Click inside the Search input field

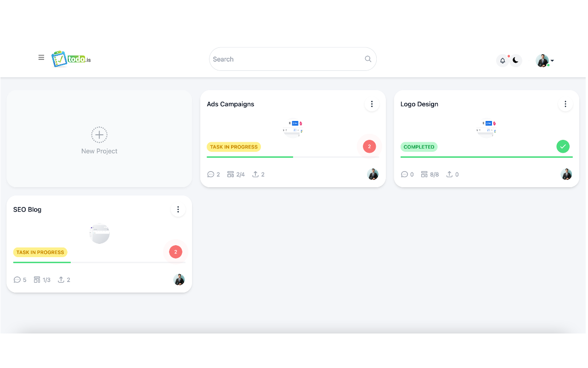point(276,59)
